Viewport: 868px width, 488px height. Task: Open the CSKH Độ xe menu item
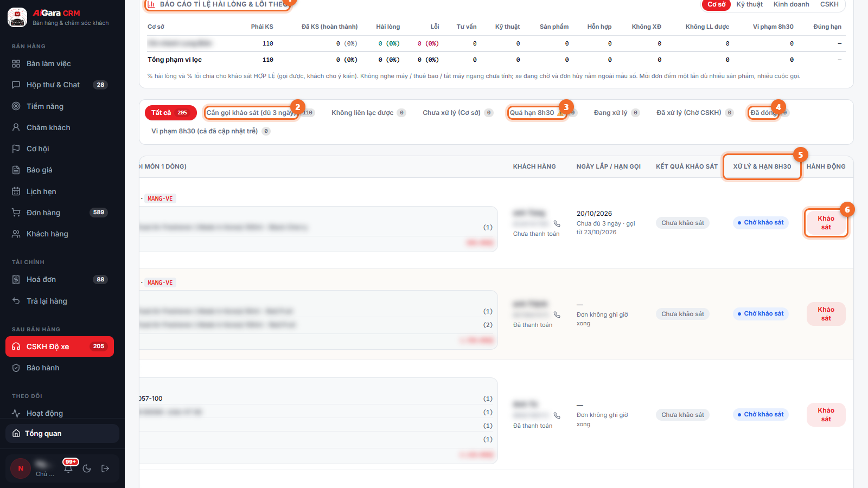tap(60, 346)
